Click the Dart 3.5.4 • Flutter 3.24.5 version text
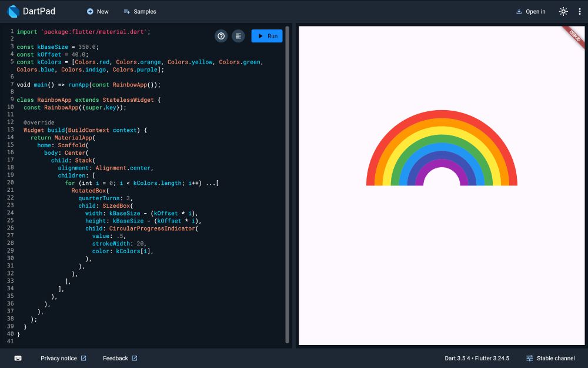The height and width of the screenshot is (368, 588). (477, 358)
